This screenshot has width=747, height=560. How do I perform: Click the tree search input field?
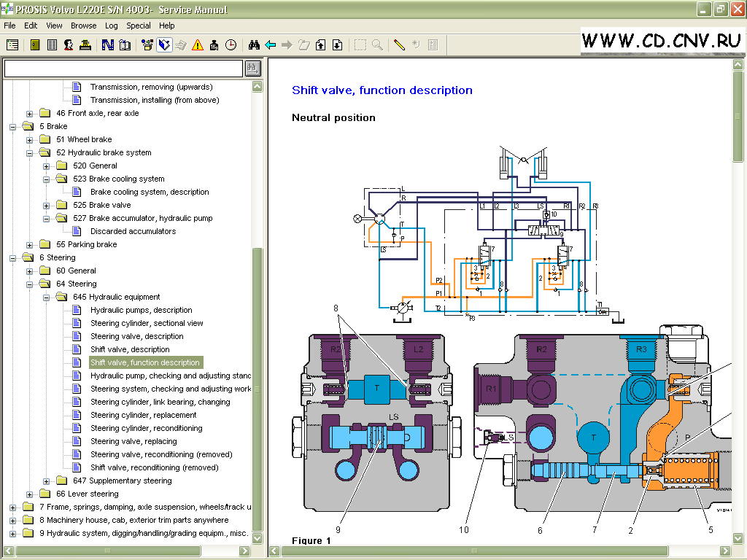[123, 69]
